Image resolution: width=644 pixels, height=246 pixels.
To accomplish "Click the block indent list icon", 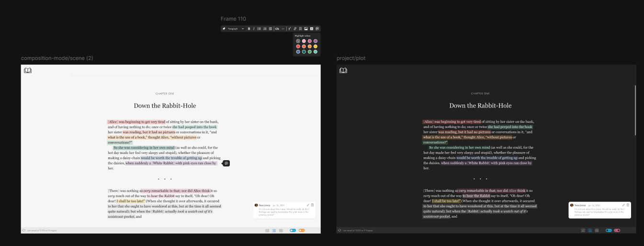I will pyautogui.click(x=271, y=29).
